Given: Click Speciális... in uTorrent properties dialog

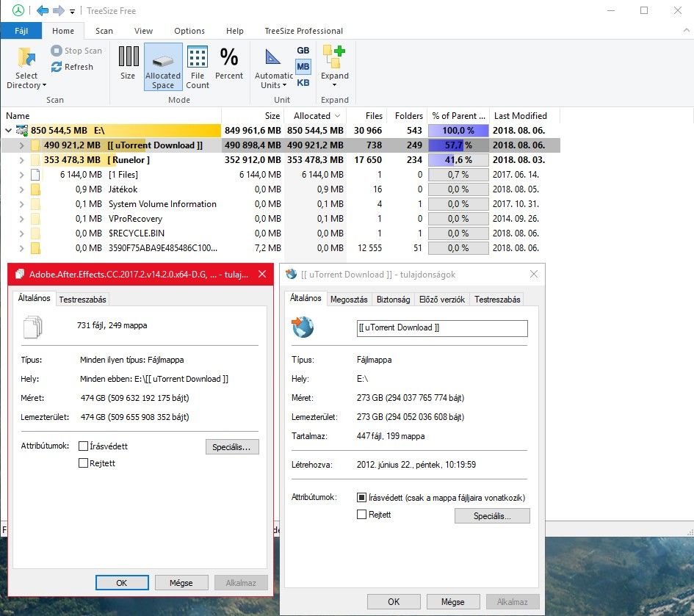Looking at the screenshot, I should click(492, 516).
